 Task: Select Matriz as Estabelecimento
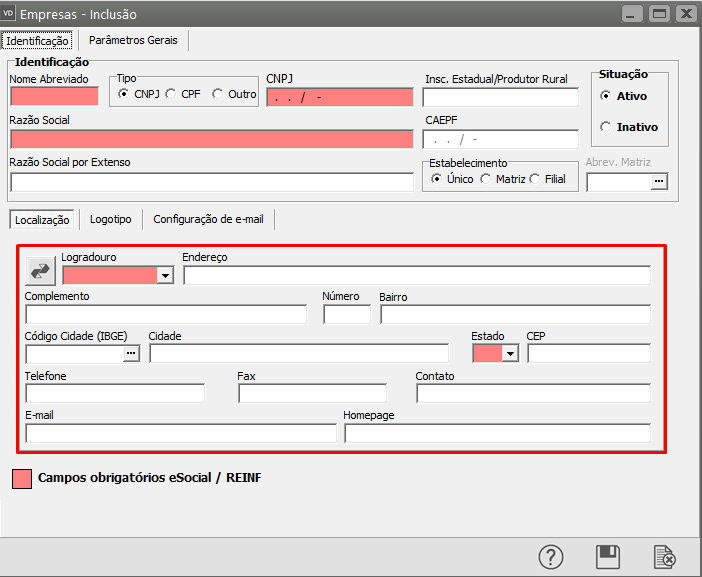point(486,179)
